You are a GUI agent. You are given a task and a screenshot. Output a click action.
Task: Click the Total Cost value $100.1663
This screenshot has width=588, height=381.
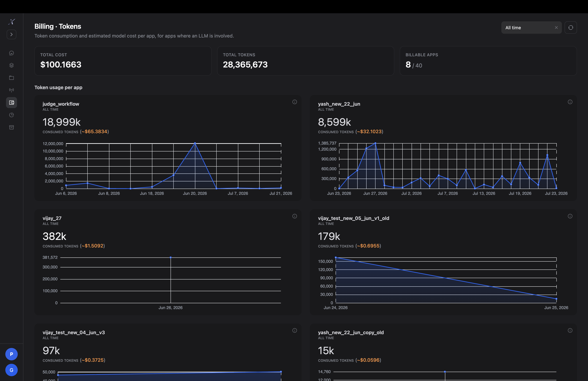click(61, 65)
